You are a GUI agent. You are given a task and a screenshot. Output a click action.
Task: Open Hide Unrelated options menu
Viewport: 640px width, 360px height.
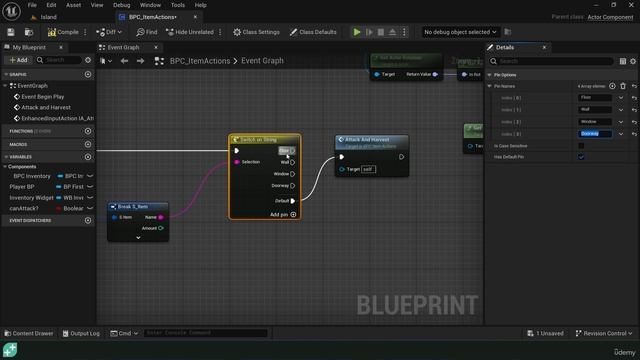pos(220,32)
